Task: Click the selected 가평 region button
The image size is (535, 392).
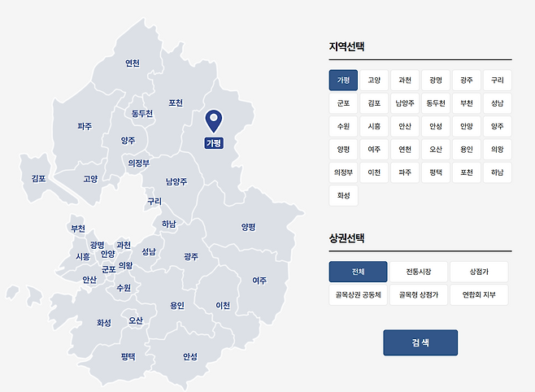Action: (x=343, y=81)
